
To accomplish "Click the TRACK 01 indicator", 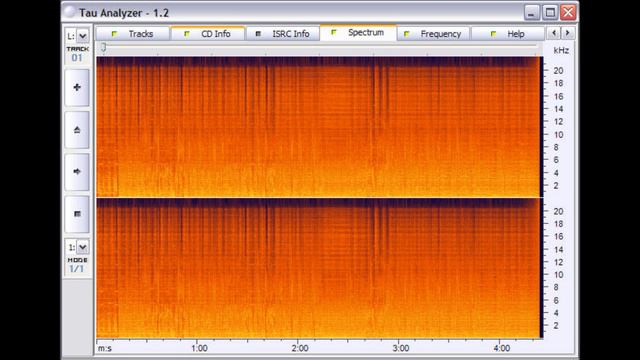I will 77,54.
